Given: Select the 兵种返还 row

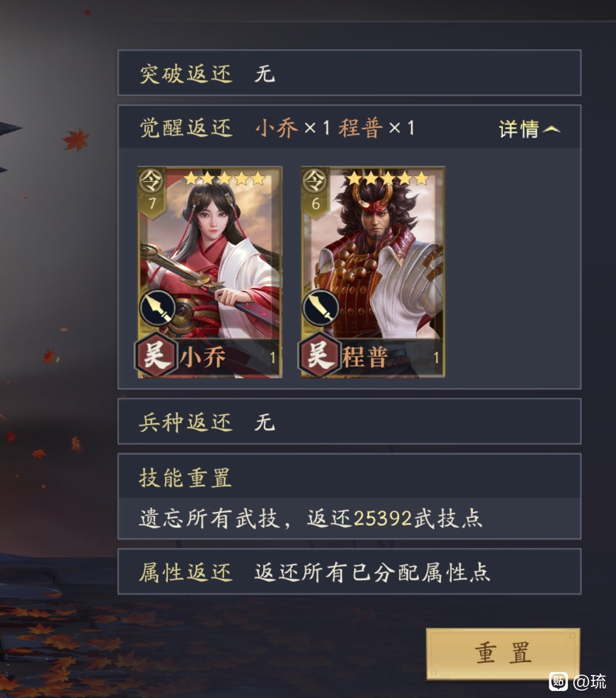Looking at the screenshot, I should pyautogui.click(x=349, y=422).
